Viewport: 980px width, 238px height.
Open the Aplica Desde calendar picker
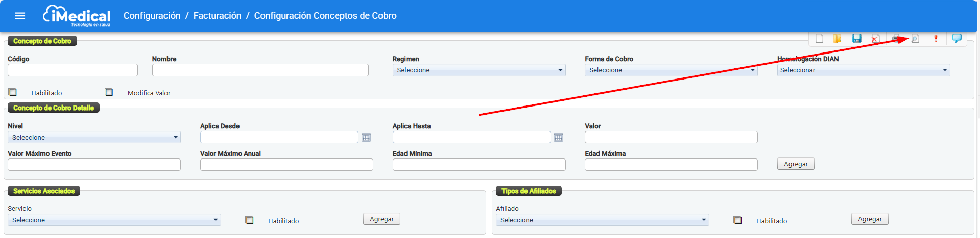[x=366, y=137]
